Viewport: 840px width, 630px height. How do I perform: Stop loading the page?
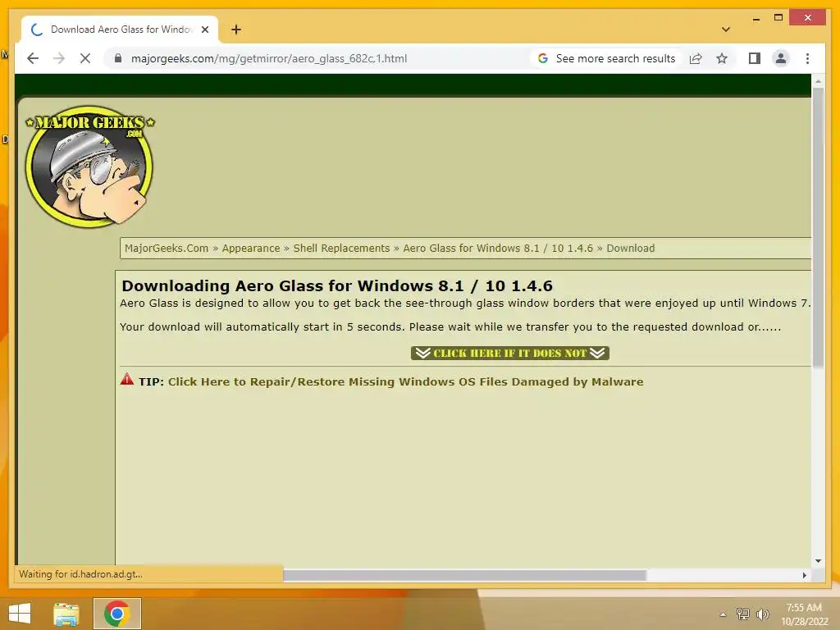tap(85, 58)
